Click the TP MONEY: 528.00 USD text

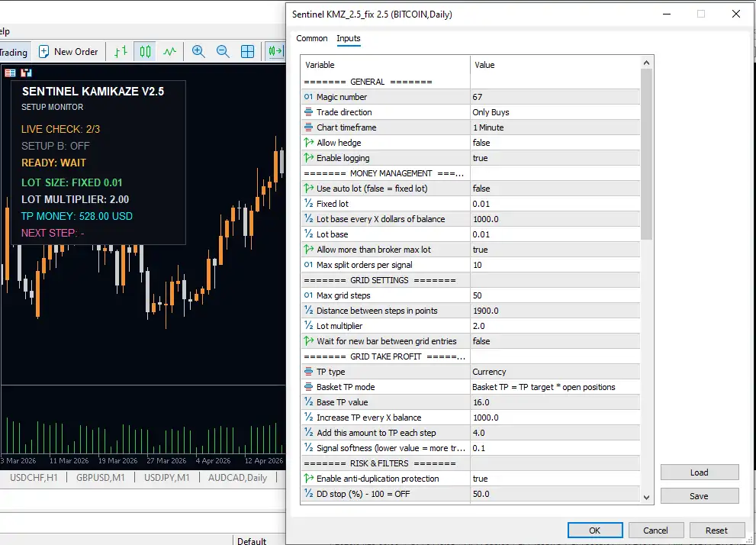76,216
